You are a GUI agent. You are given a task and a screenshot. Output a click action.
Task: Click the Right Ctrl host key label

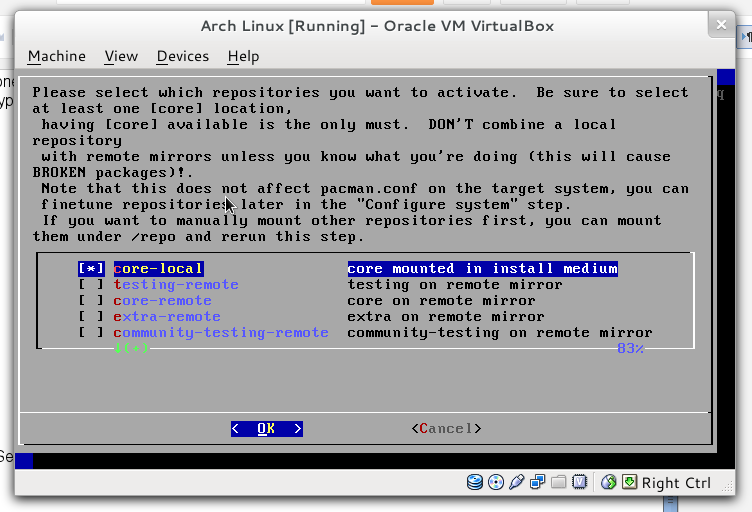point(676,483)
